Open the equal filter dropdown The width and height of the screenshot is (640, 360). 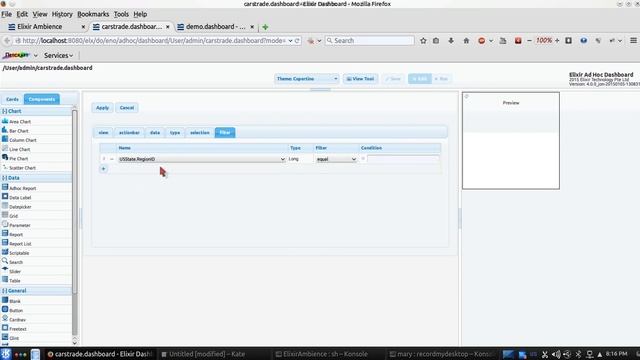(336, 159)
